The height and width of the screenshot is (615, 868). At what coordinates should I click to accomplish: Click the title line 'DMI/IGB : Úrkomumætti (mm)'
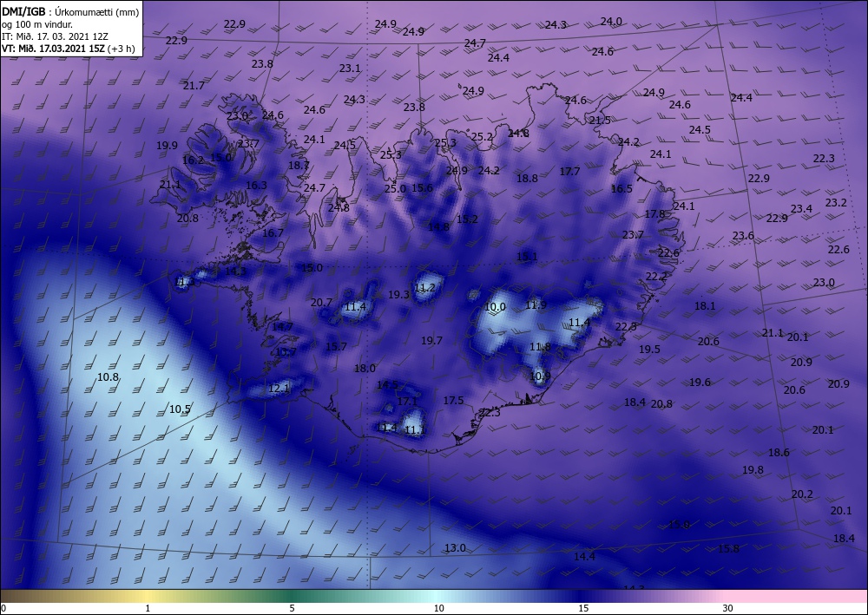pyautogui.click(x=70, y=11)
